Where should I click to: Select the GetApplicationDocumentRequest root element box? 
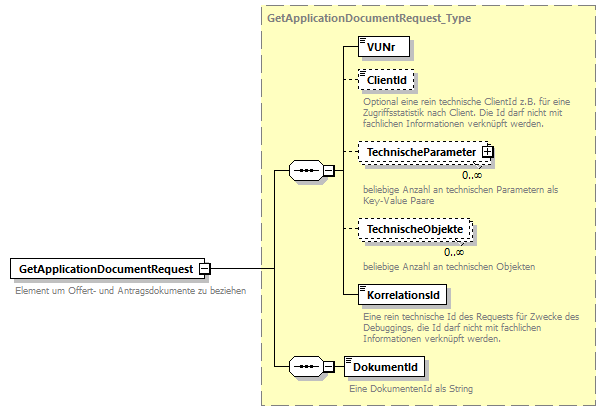pyautogui.click(x=103, y=269)
